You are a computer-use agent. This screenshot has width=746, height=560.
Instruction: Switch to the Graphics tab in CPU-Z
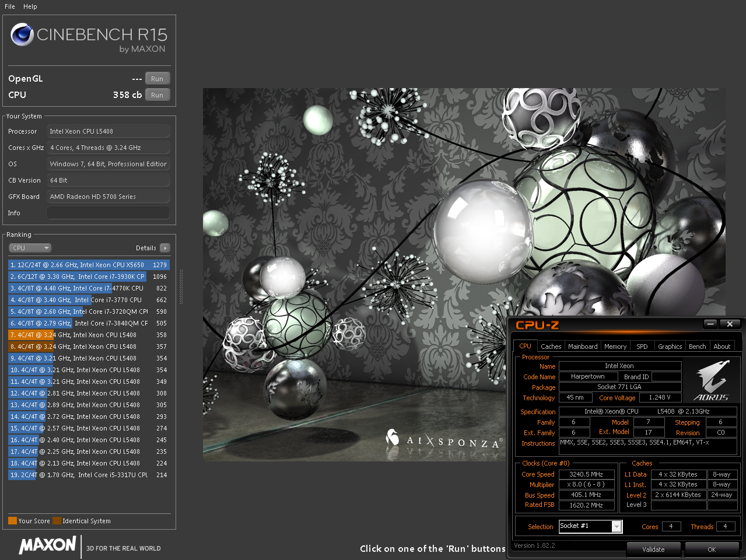click(x=670, y=346)
